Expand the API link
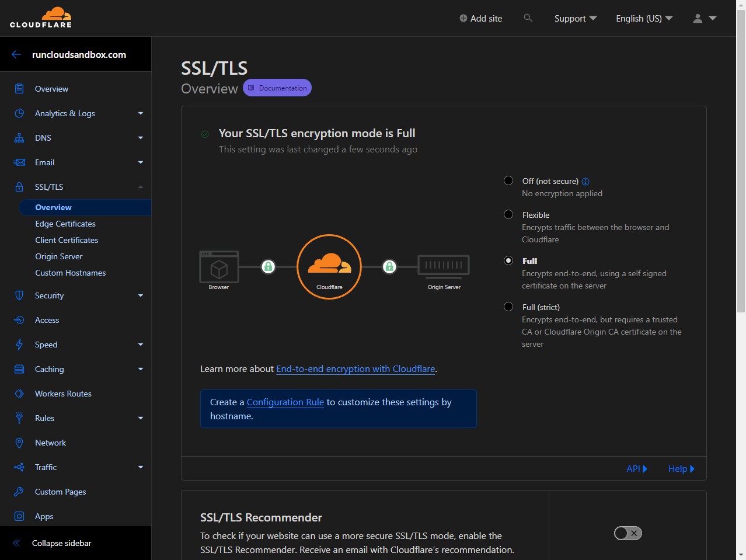The width and height of the screenshot is (746, 560). [637, 468]
